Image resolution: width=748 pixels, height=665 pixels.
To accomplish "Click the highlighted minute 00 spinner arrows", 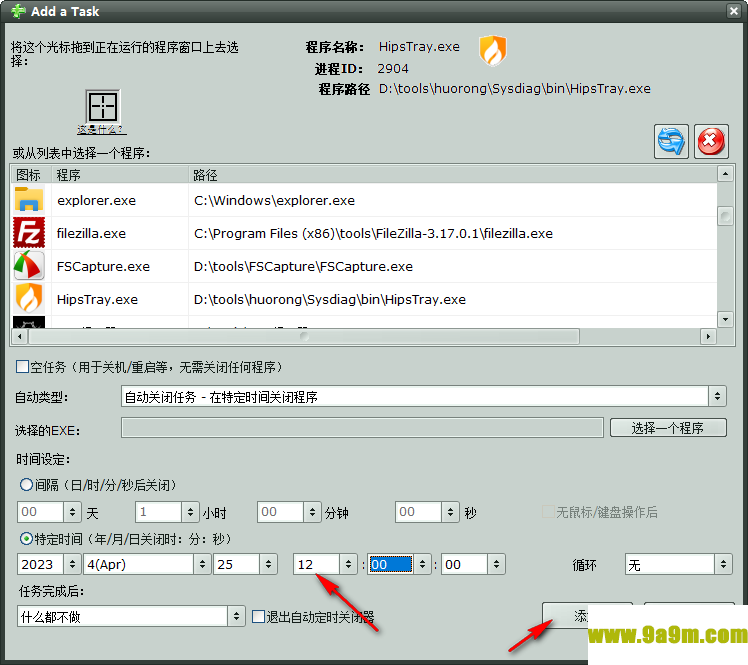I will click(x=422, y=564).
